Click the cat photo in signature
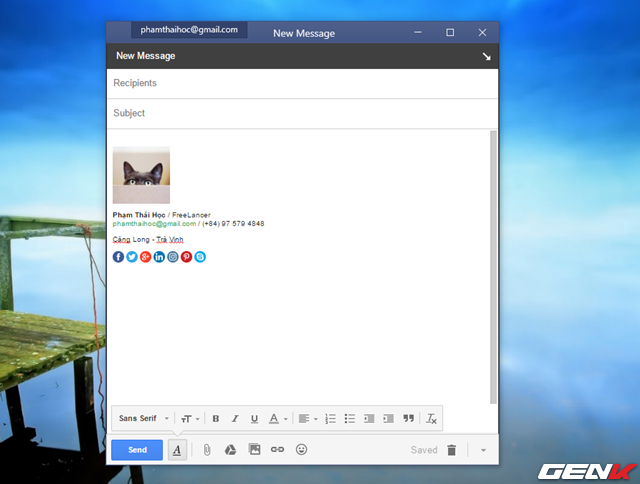The image size is (640, 484). [141, 175]
